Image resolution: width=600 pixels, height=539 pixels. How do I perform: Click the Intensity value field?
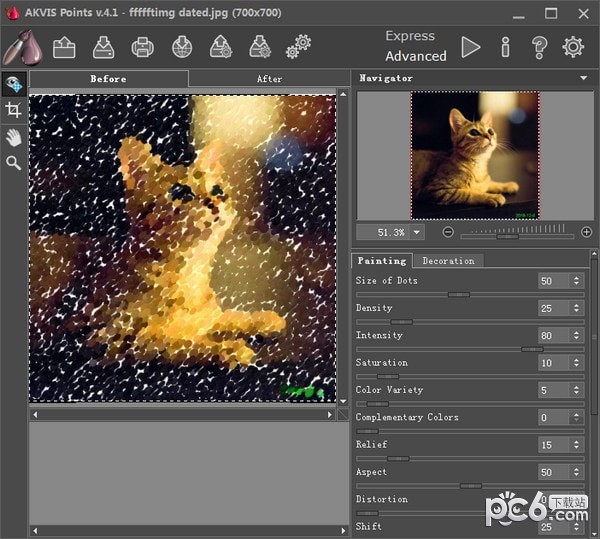click(x=553, y=336)
